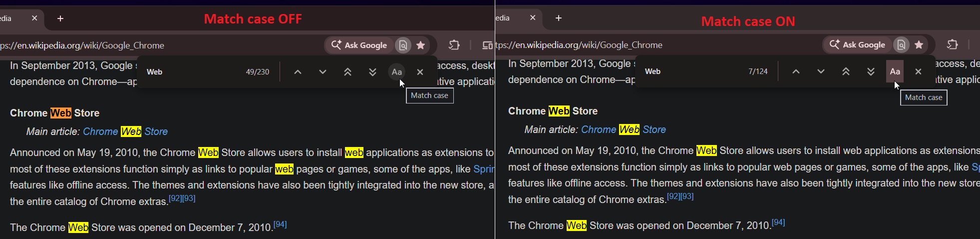Click bookmark star in left address bar
Screen dimensions: 980x239
421,45
